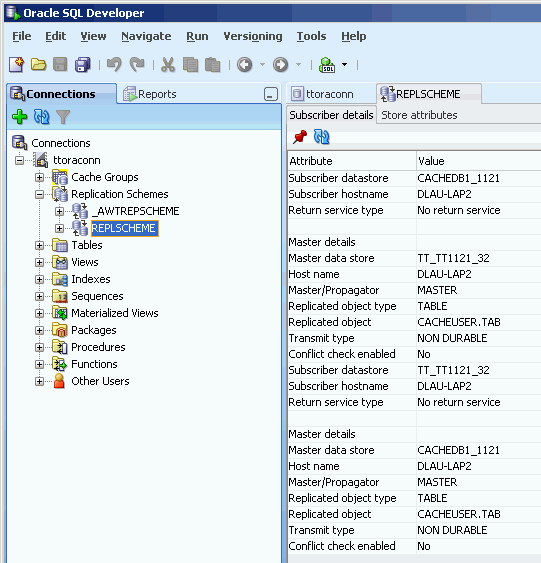Click the Cache Groups folder icon
This screenshot has height=563, width=541.
coord(60,177)
